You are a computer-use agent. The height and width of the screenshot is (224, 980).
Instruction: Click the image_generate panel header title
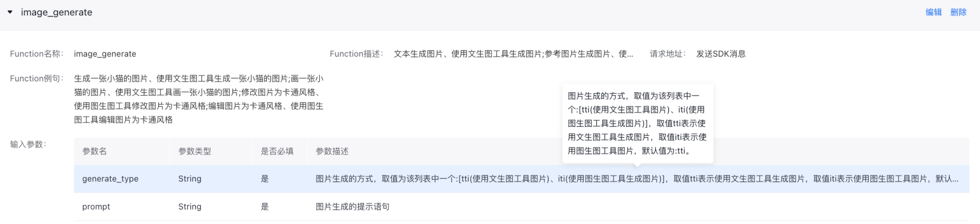point(56,12)
